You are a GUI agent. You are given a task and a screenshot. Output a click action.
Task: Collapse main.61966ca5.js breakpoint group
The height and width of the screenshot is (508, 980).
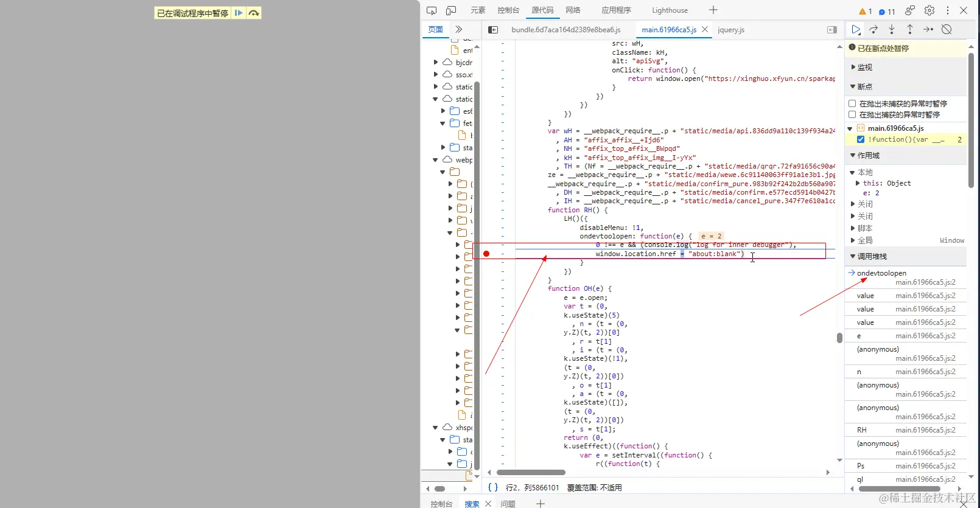tap(850, 128)
